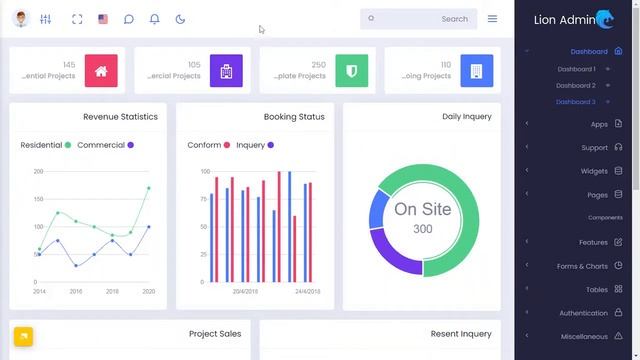Click the Booking Status heading

point(294,117)
